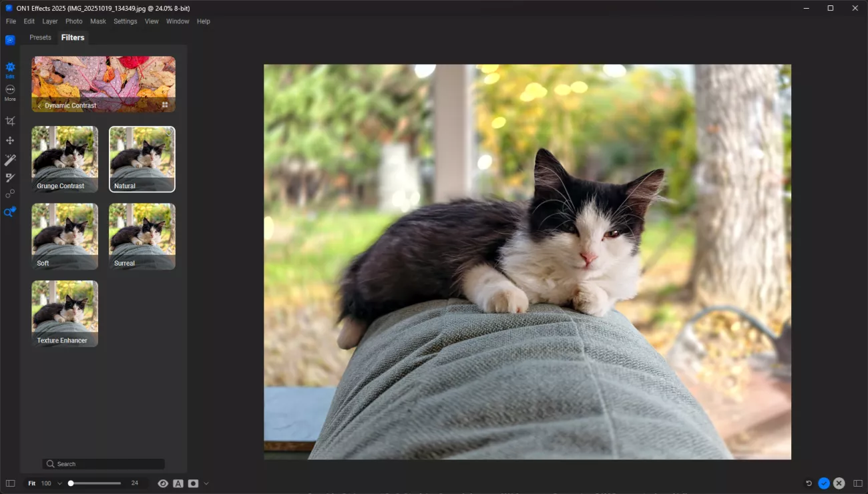Screen dimensions: 868x494
Task: Toggle the left panel visibility icon
Action: coord(10,483)
